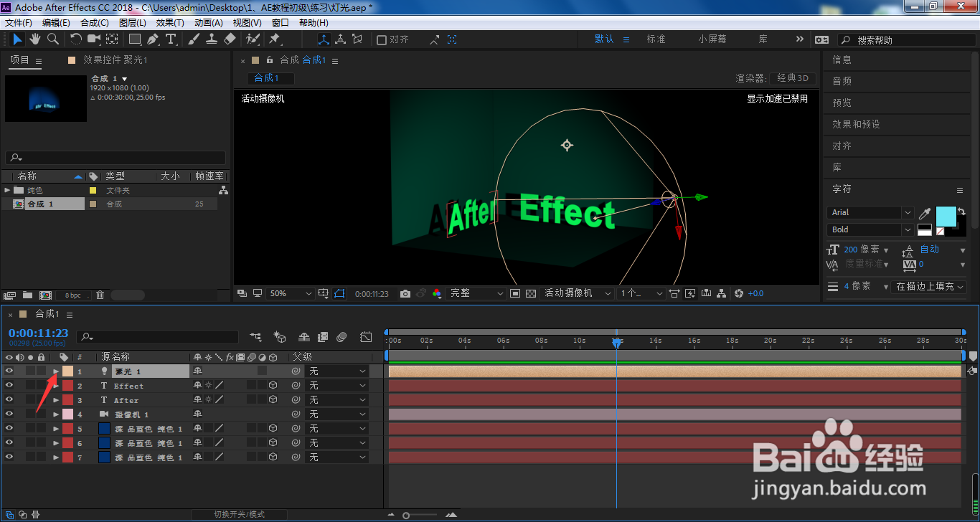Select the Zoom magnifier tool
This screenshot has height=522, width=980.
coord(52,39)
